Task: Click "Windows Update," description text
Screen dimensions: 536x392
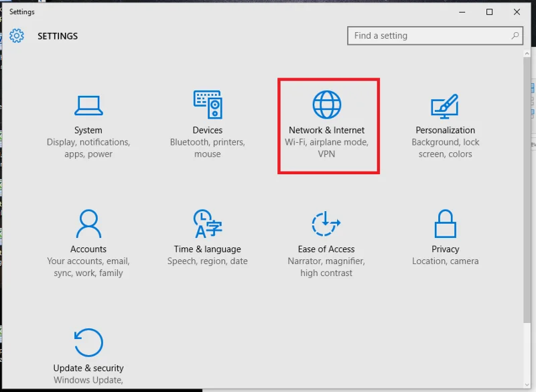Action: [x=88, y=380]
